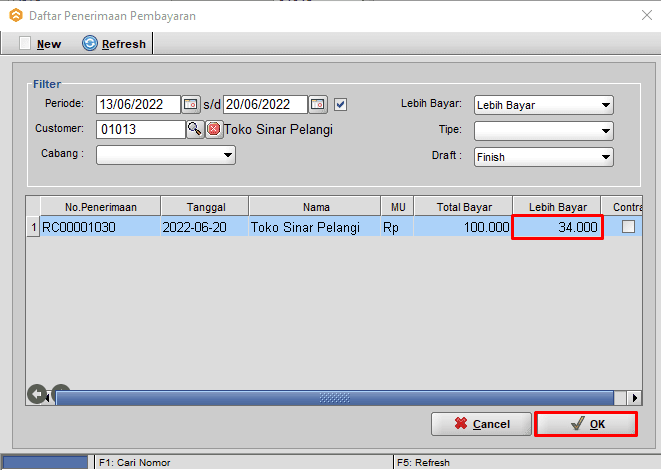Click the horizontal scrollbar thumb of the table

coord(335,398)
